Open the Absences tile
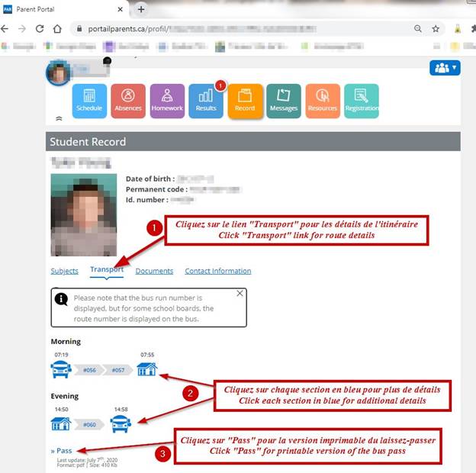Image resolution: width=476 pixels, height=473 pixels. [128, 101]
